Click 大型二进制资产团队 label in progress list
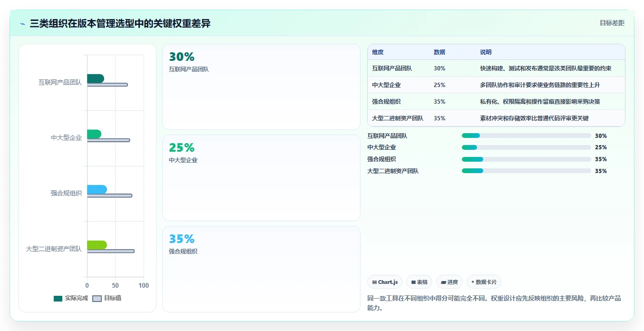644x331 pixels. (393, 171)
